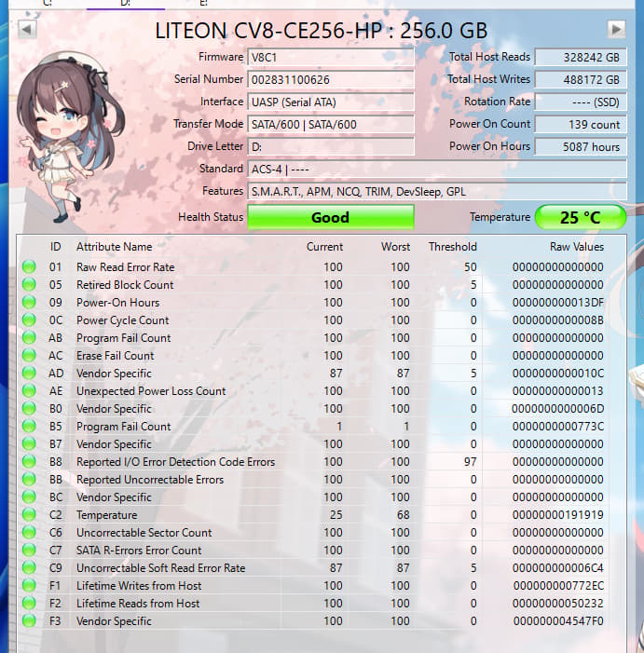This screenshot has height=653, width=644.
Task: Select raw value 0000000050232
Action: 557,604
